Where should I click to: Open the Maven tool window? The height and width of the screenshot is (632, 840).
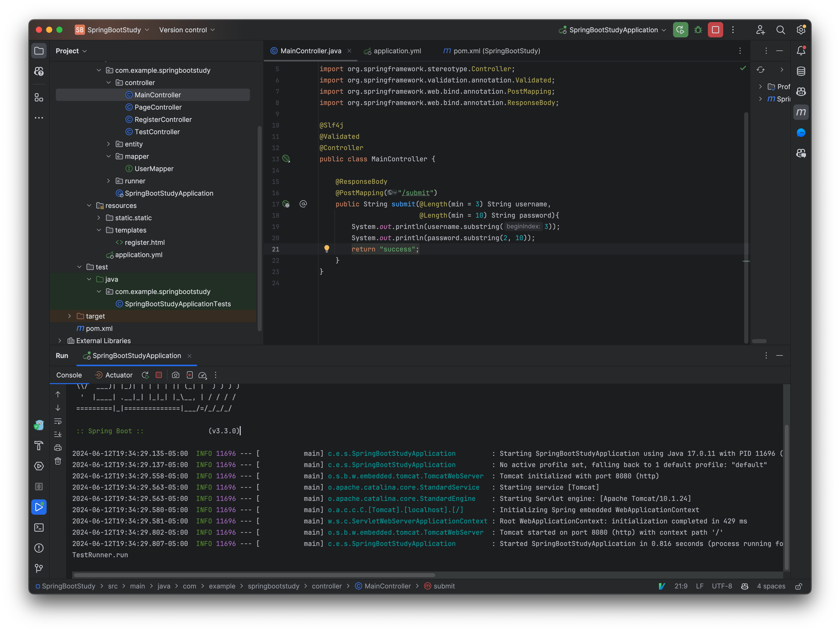pyautogui.click(x=801, y=112)
